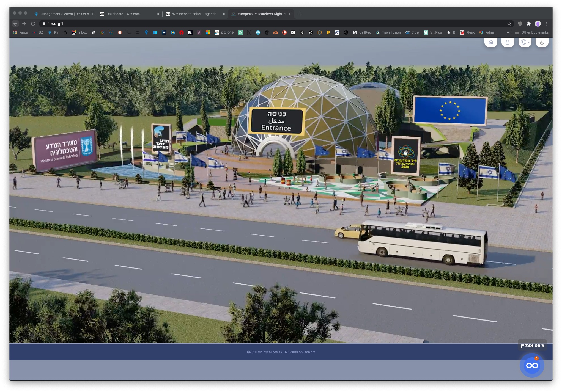
Task: Open the Other Bookmarks folder
Action: click(532, 32)
